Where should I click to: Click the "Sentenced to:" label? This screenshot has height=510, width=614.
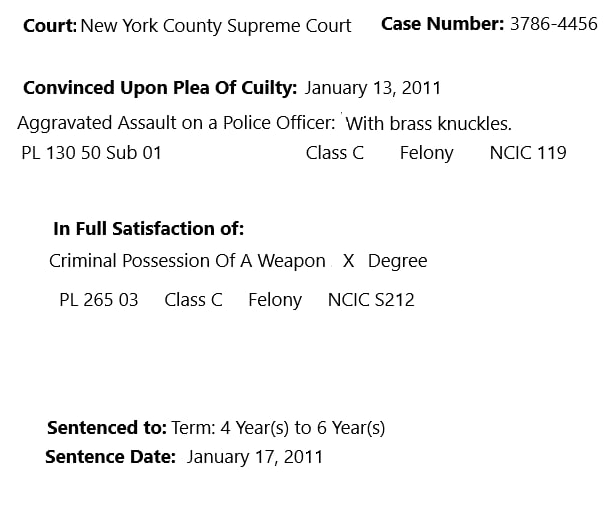click(107, 428)
